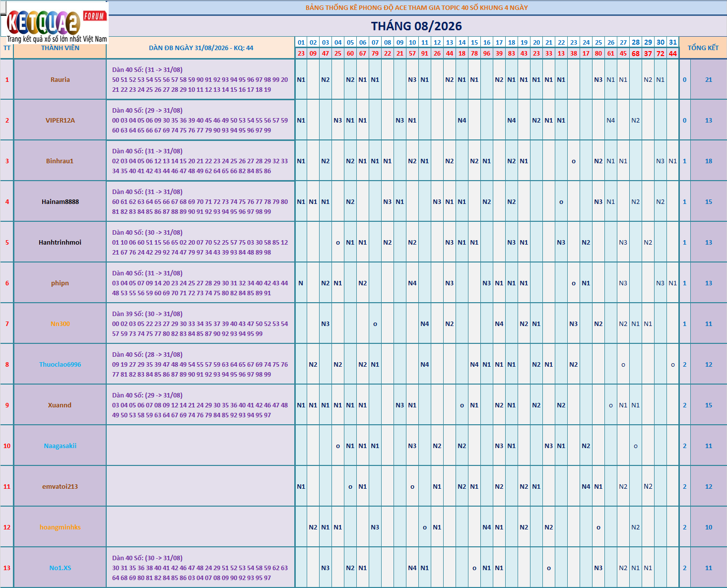Select member name 'emvatoi213'
This screenshot has height=588, width=727.
60,487
